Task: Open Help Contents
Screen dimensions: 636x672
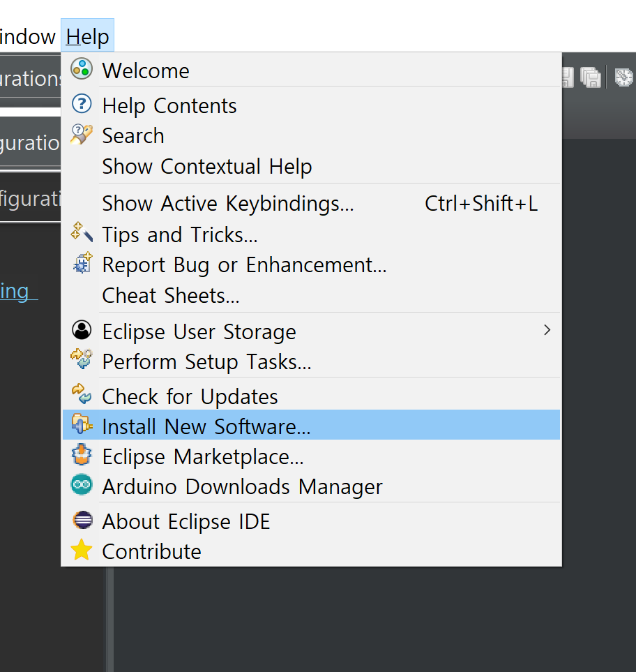Action: click(311, 105)
